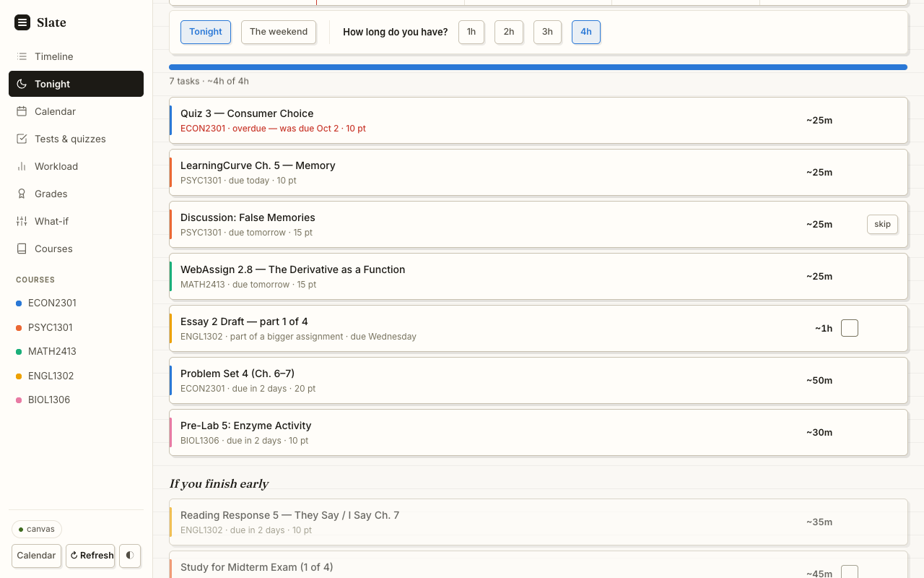Select the Tonight planning toggle

pyautogui.click(x=206, y=32)
